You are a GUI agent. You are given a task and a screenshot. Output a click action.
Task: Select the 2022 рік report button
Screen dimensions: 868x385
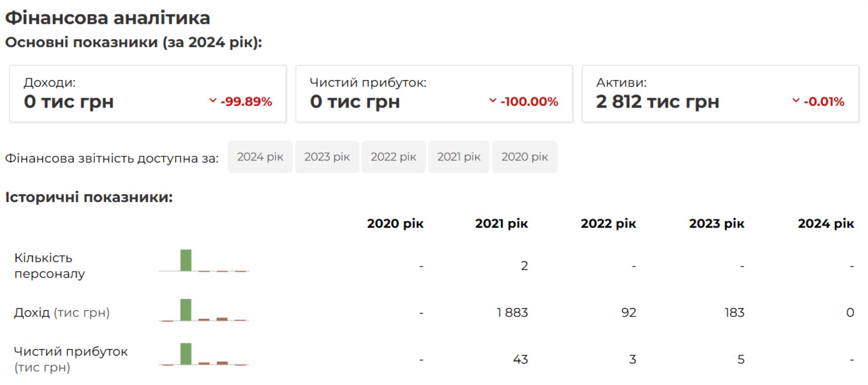(393, 157)
